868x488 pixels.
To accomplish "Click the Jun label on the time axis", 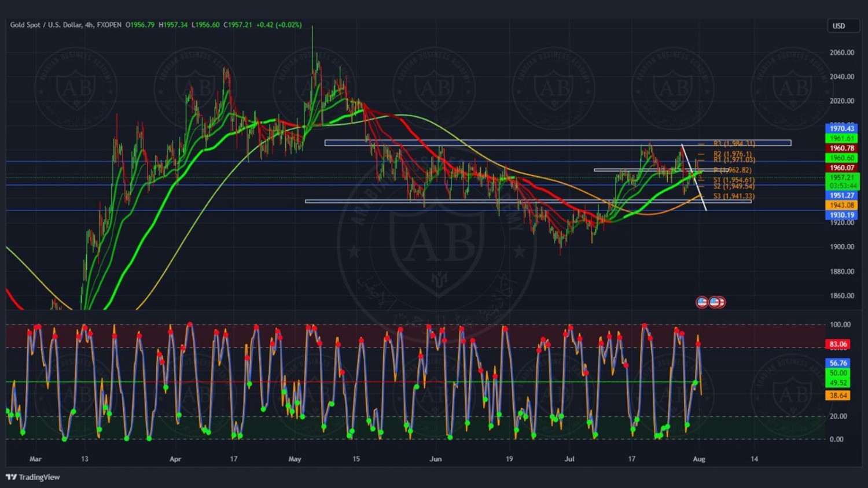I will point(436,459).
